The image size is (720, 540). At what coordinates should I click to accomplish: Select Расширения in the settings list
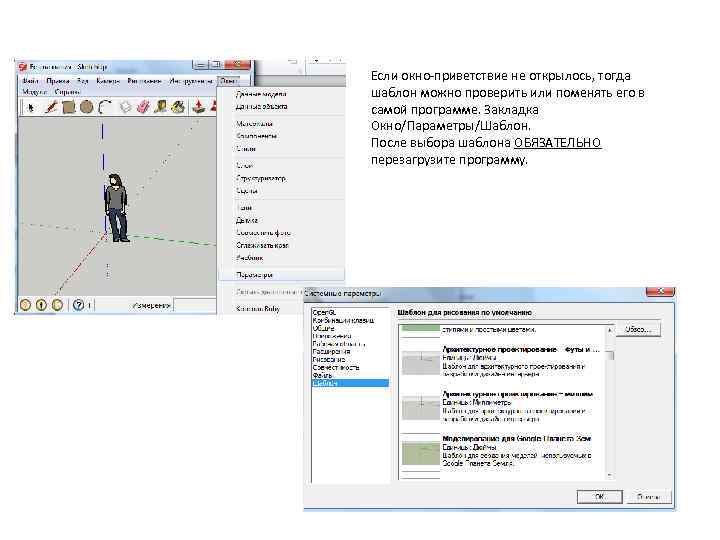(x=331, y=352)
